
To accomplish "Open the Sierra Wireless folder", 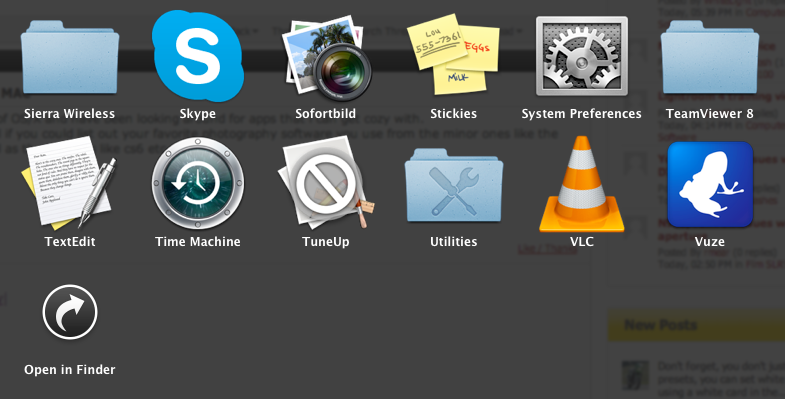I will [x=70, y=57].
